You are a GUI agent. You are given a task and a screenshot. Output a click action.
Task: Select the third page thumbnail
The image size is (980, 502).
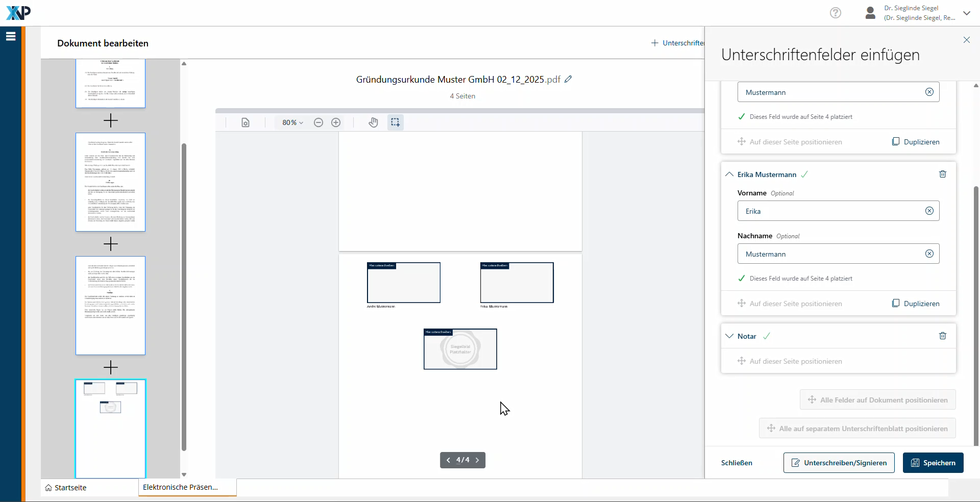[110, 306]
